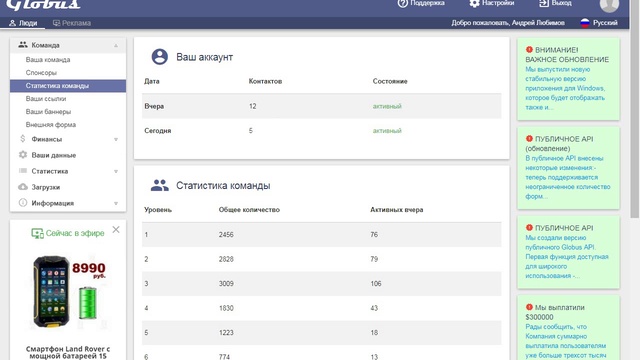The width and height of the screenshot is (640, 360).
Task: Click активный status in Сегодня row
Action: click(x=387, y=131)
